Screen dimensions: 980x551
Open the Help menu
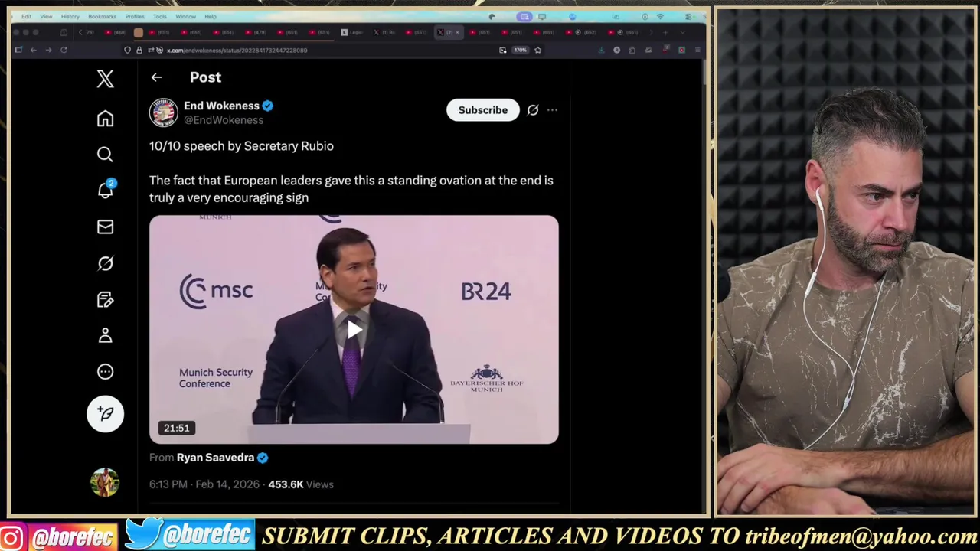pyautogui.click(x=211, y=16)
